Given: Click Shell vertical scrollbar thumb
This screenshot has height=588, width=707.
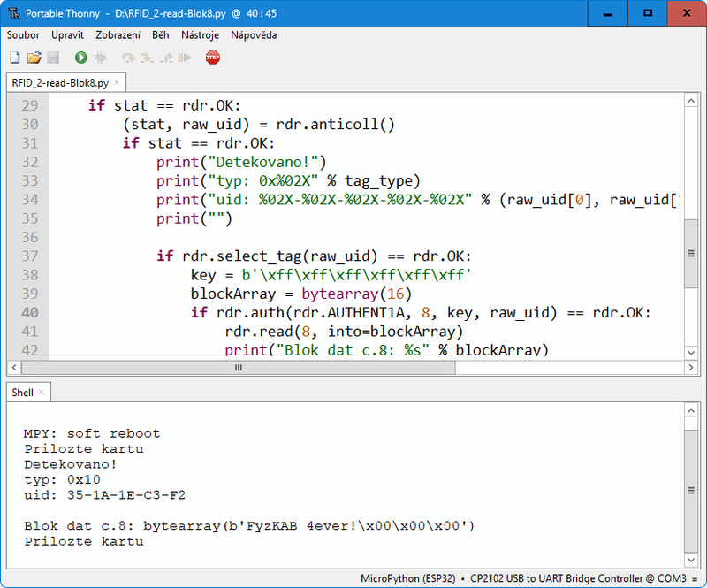Looking at the screenshot, I should [691, 491].
